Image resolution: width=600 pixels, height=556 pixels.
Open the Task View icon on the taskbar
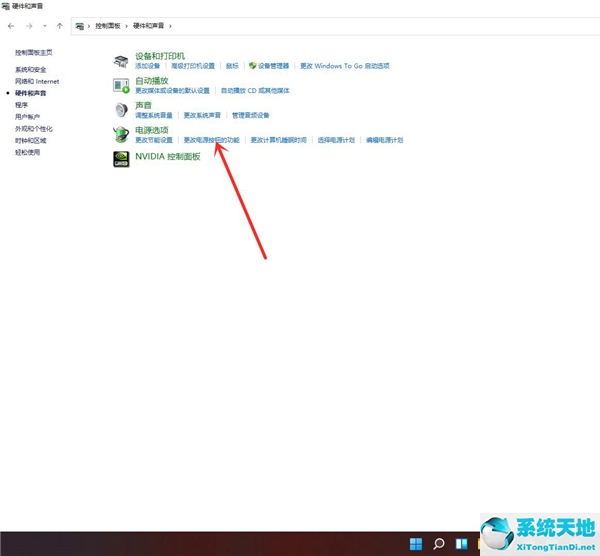tap(461, 544)
